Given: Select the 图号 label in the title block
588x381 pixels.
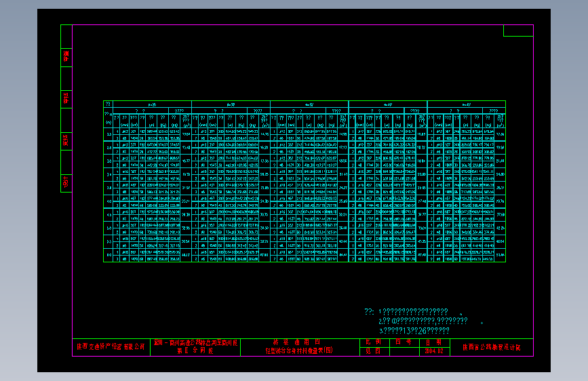Looking at the screenshot, I should (x=404, y=342).
